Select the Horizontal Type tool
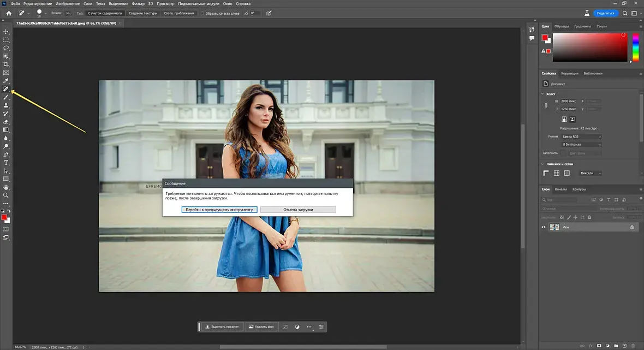 [x=6, y=163]
